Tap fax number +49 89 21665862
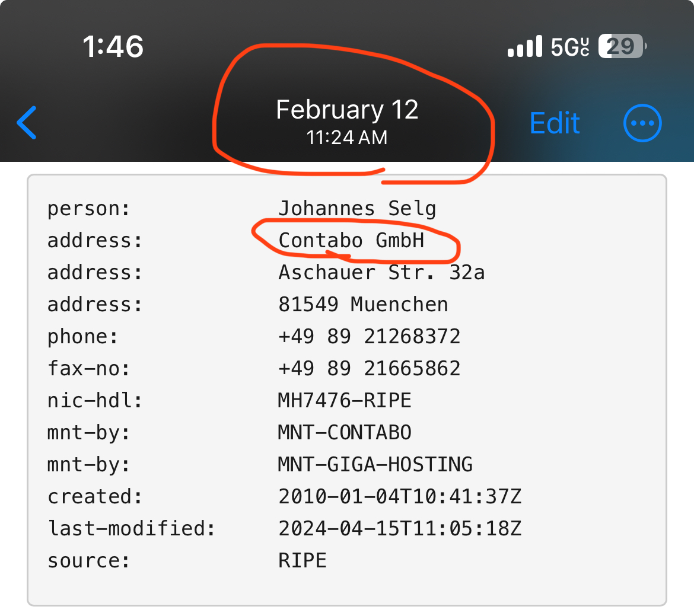 [370, 369]
